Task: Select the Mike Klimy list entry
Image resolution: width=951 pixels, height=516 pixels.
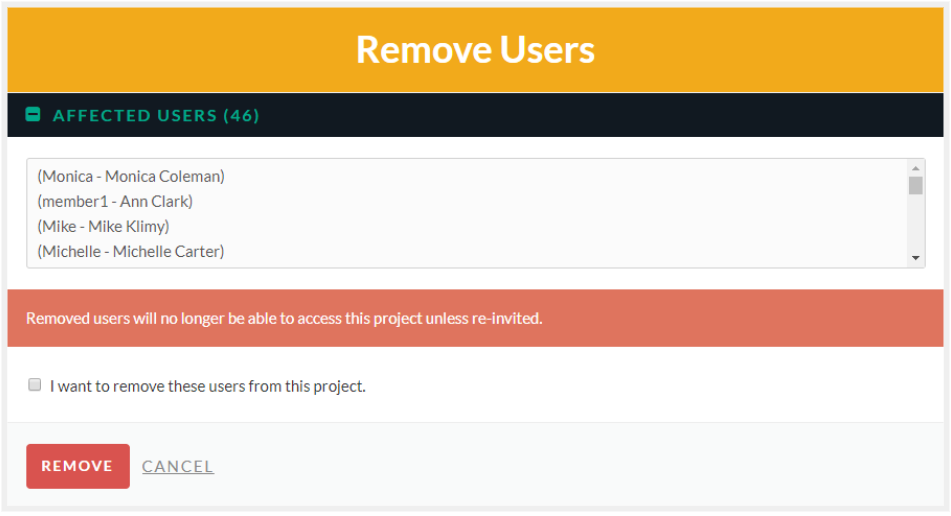Action: pyautogui.click(x=103, y=226)
